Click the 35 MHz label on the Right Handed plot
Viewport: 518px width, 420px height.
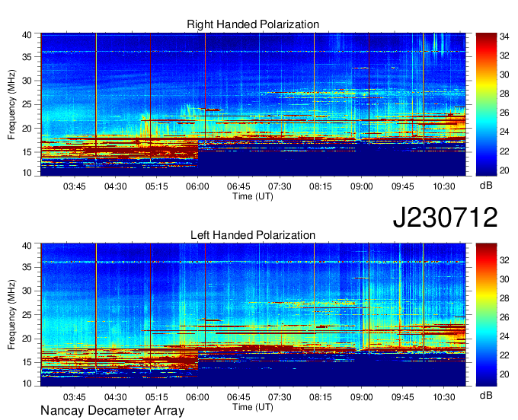[x=27, y=57]
